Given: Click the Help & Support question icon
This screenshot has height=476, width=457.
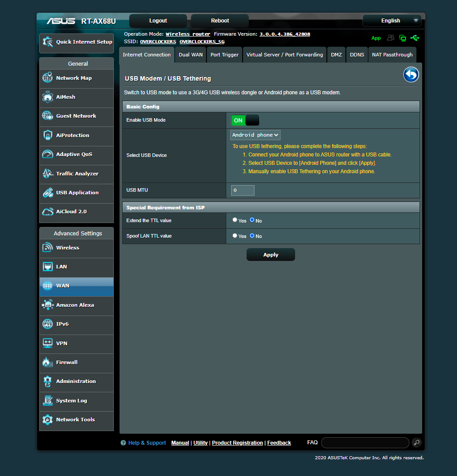Looking at the screenshot, I should 123,443.
